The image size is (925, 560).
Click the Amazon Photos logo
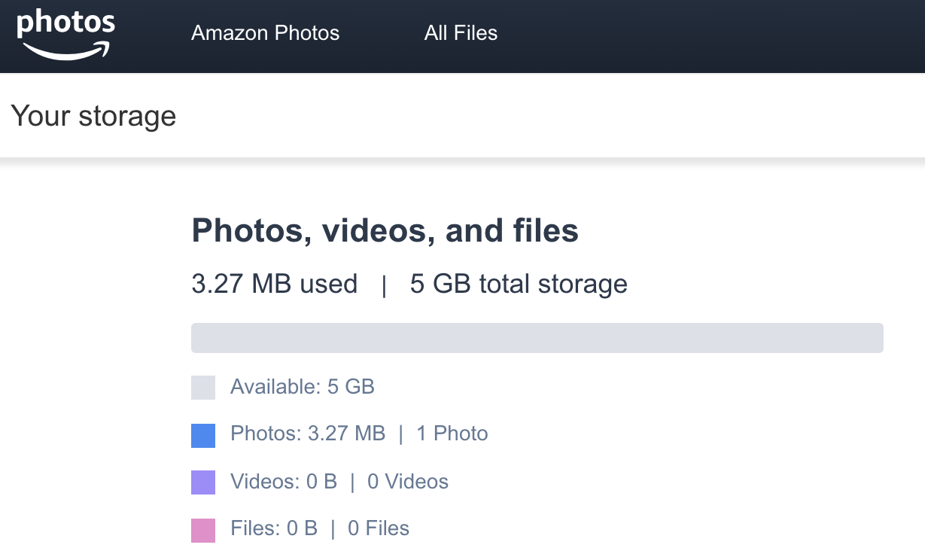click(x=65, y=34)
